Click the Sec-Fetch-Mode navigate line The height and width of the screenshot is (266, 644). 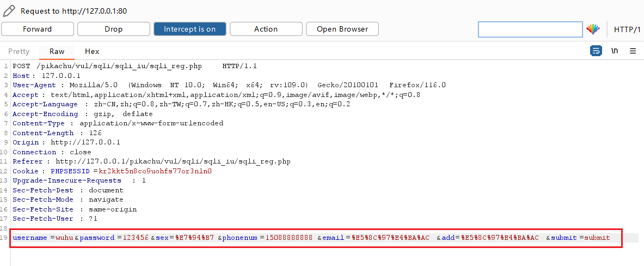[68, 199]
